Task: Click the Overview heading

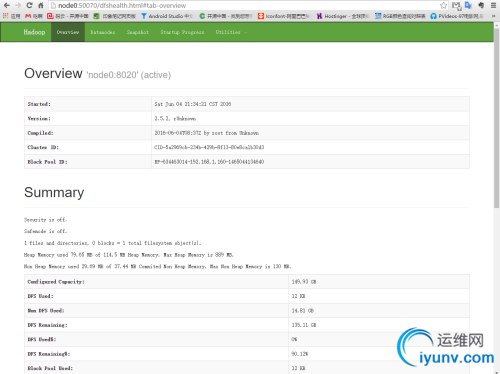Action: pyautogui.click(x=53, y=73)
